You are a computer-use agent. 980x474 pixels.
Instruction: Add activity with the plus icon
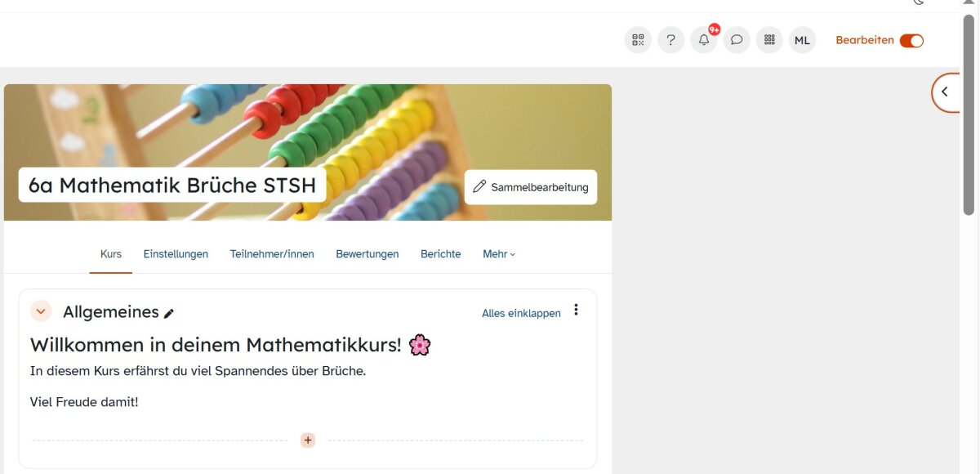308,440
